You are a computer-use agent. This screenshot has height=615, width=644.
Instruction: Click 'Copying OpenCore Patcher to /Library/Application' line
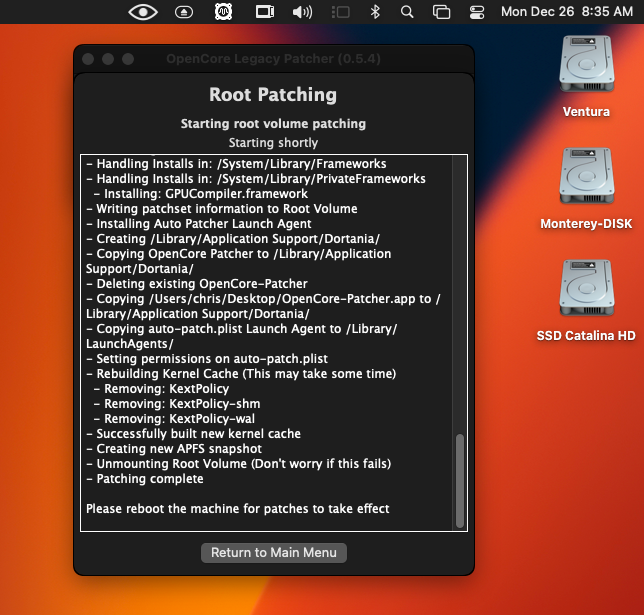click(x=239, y=261)
